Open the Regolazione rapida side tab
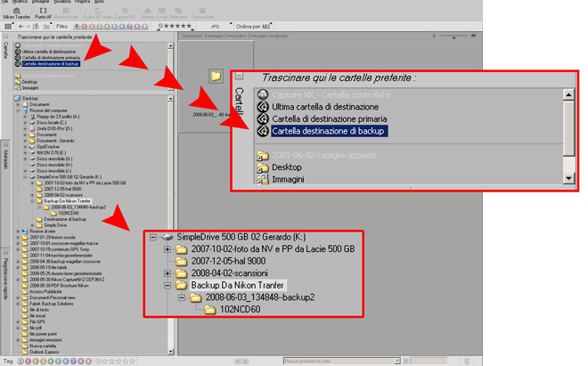Viewport: 588px width, 366px height. pyautogui.click(x=5, y=278)
